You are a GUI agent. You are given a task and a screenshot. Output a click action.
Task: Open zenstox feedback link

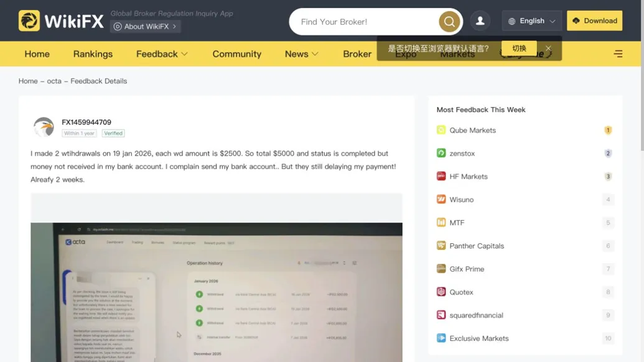(462, 153)
